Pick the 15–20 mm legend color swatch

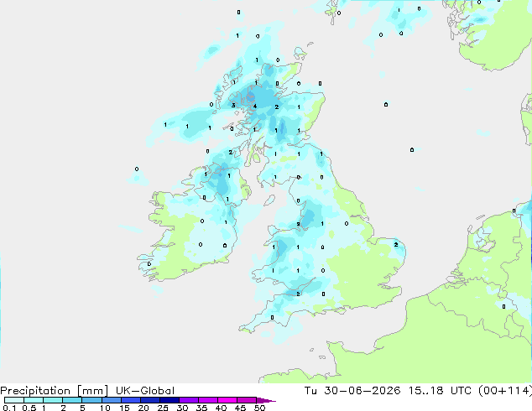tap(130, 400)
